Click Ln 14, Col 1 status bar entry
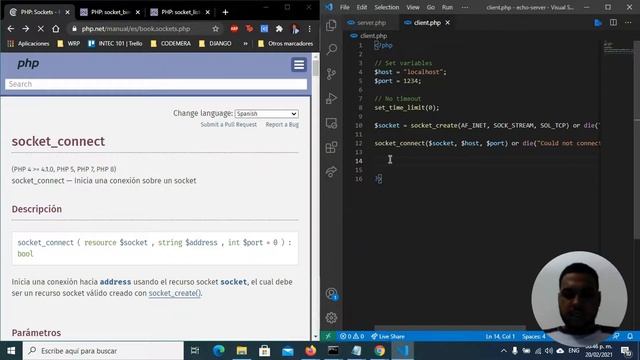 [x=500, y=336]
